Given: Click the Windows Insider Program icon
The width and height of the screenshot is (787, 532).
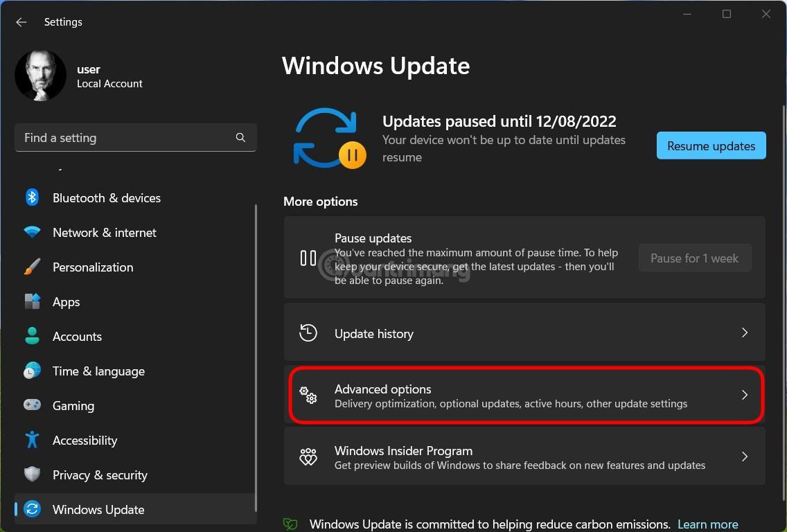Looking at the screenshot, I should [x=308, y=456].
